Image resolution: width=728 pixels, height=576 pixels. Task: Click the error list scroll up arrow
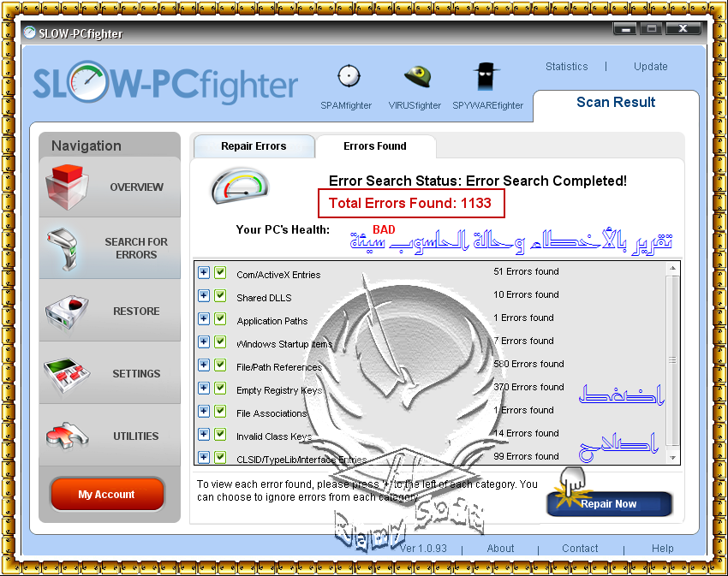(672, 268)
